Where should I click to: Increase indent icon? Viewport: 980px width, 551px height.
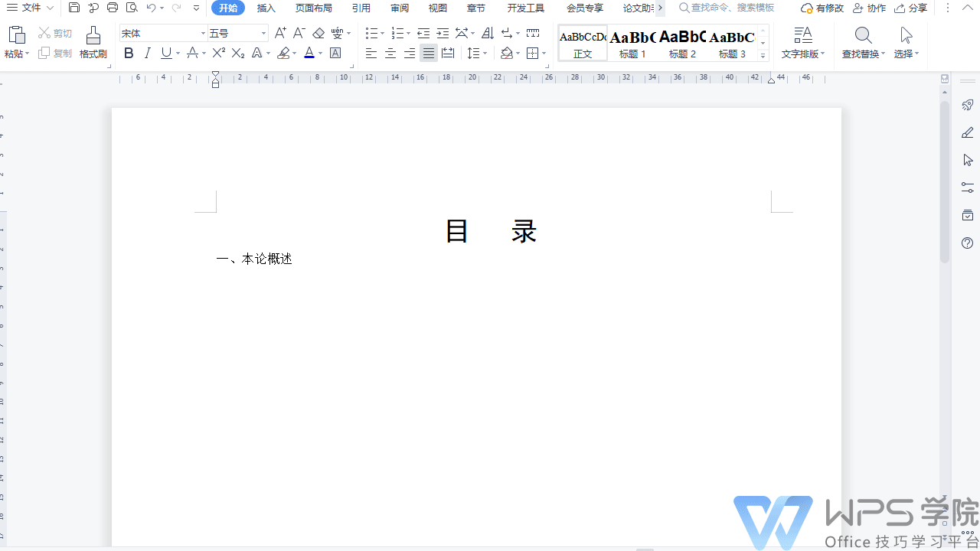click(443, 33)
